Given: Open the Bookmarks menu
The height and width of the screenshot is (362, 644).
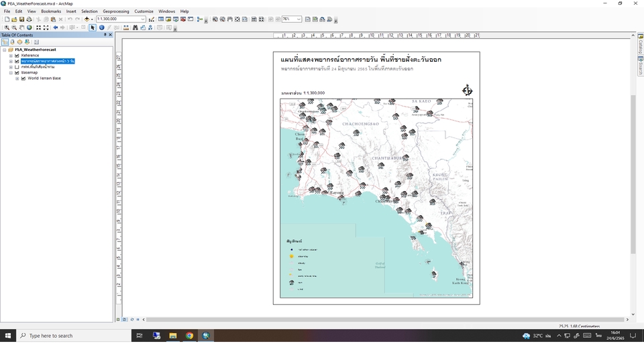Looking at the screenshot, I should pyautogui.click(x=51, y=11).
